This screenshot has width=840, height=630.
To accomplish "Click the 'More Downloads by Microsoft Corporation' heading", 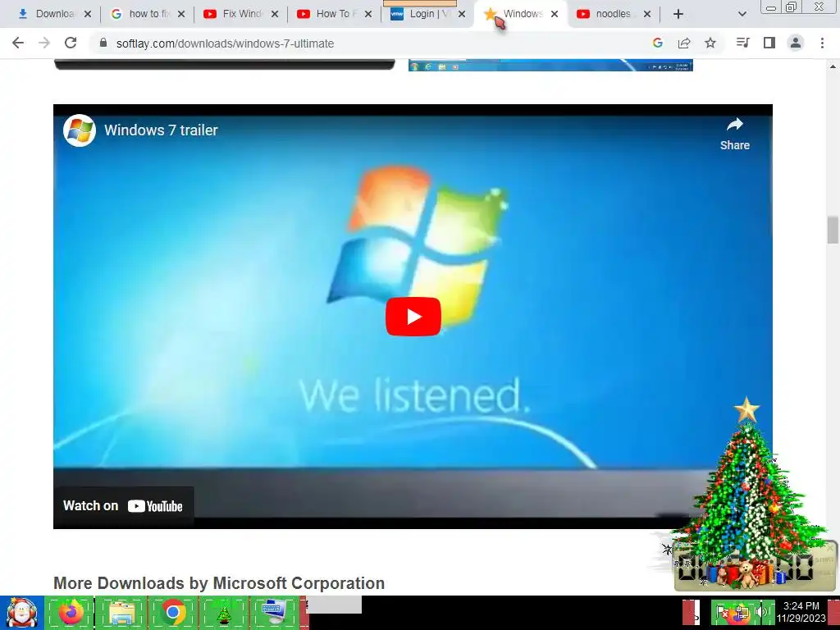I will click(x=219, y=583).
